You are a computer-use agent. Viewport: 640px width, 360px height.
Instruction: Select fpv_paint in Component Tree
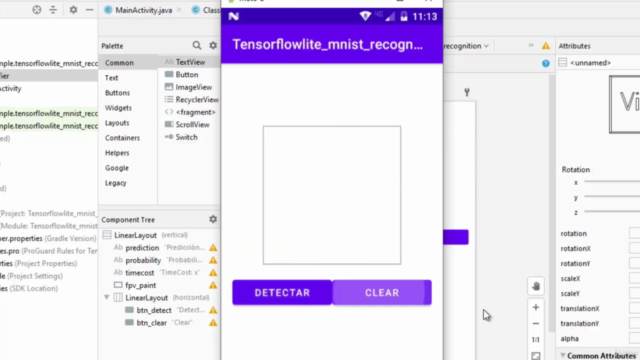[140, 285]
